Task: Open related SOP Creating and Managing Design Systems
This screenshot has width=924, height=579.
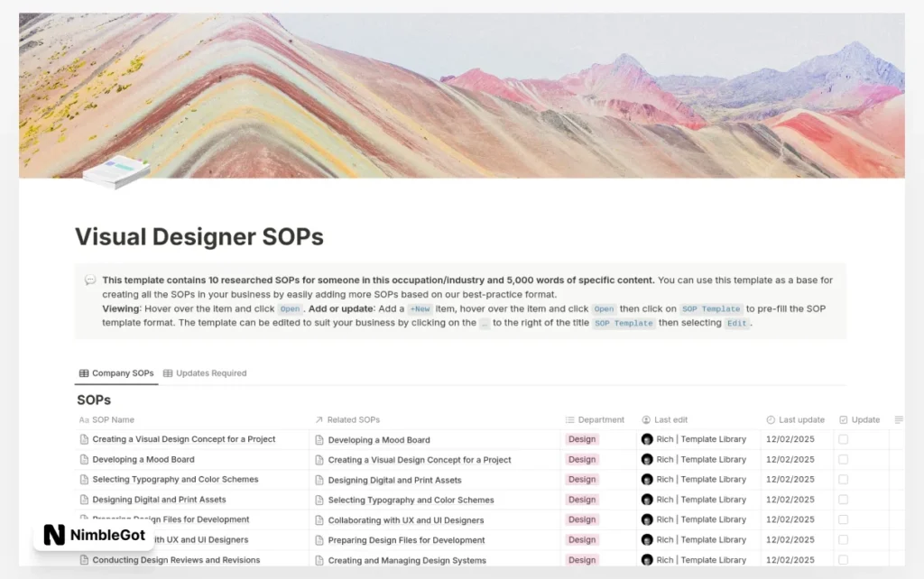Action: click(x=407, y=560)
